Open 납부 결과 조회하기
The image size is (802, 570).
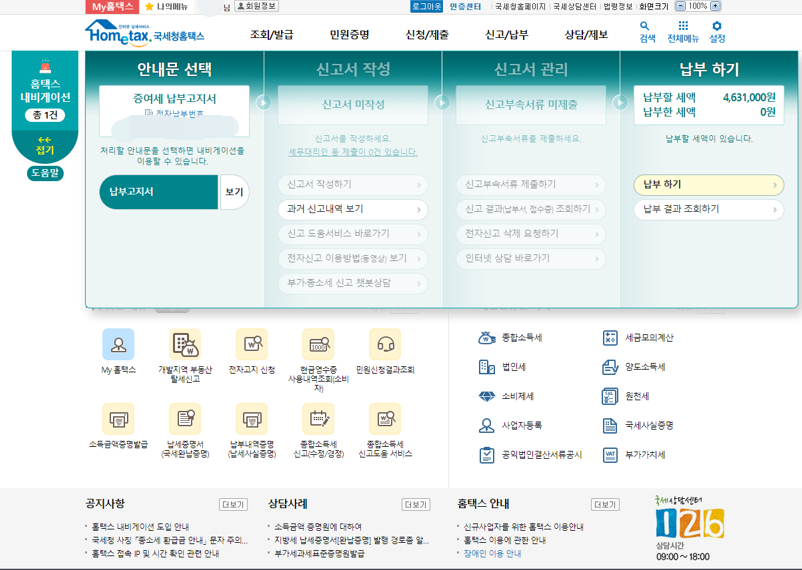(709, 209)
